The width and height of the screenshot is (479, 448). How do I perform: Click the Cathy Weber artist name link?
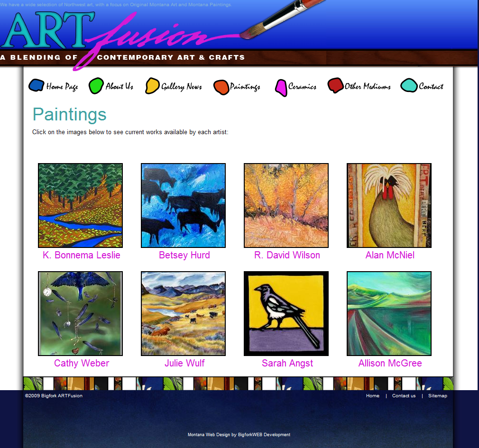(x=82, y=363)
